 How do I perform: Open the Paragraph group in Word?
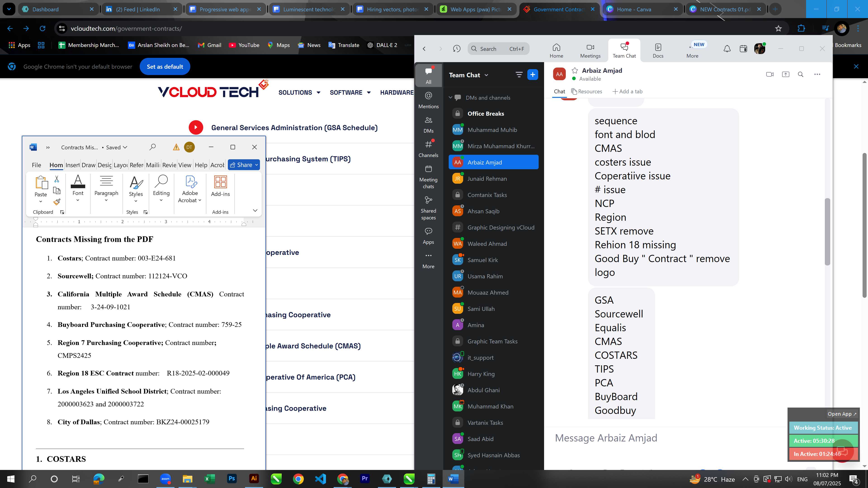[106, 188]
